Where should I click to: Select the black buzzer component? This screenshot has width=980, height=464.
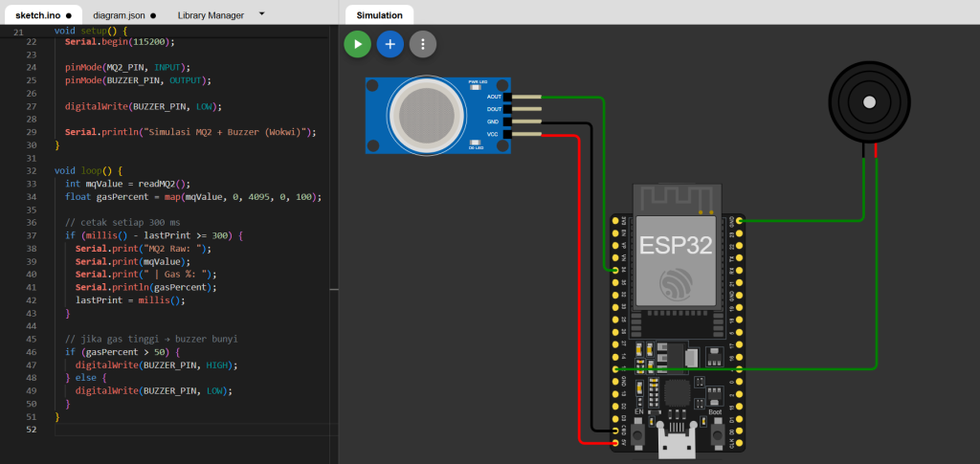click(x=869, y=100)
